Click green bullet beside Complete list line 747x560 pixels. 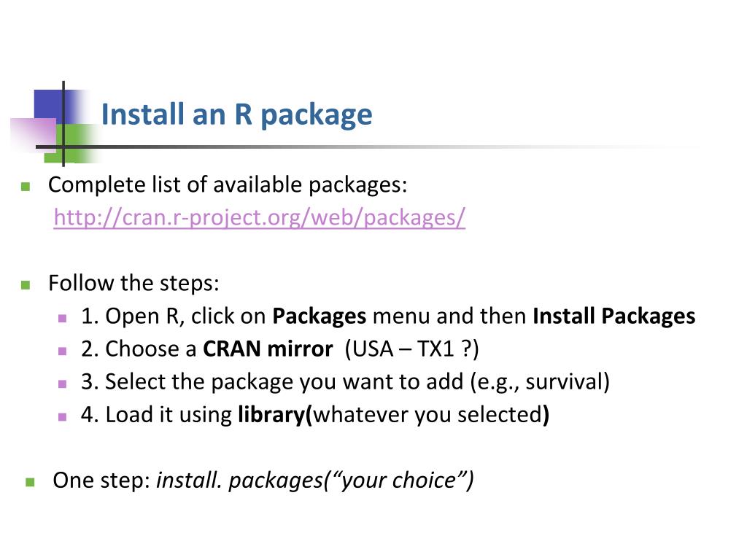tap(26, 187)
